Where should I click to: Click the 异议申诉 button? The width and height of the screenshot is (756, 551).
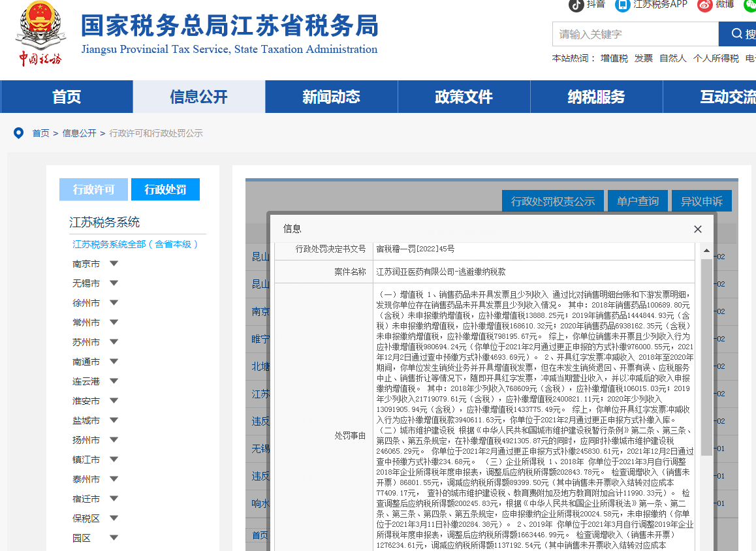point(702,201)
